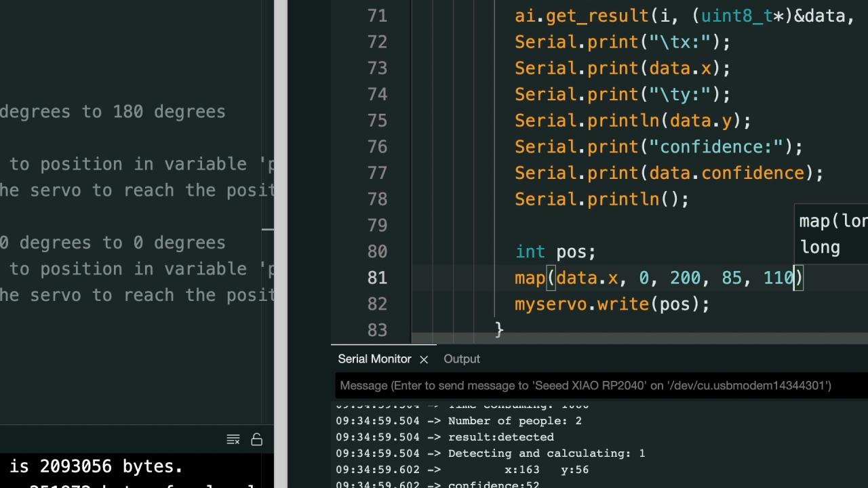Click Serial.print("\tx:"); line
Viewport: 868px width, 488px height.
623,42
